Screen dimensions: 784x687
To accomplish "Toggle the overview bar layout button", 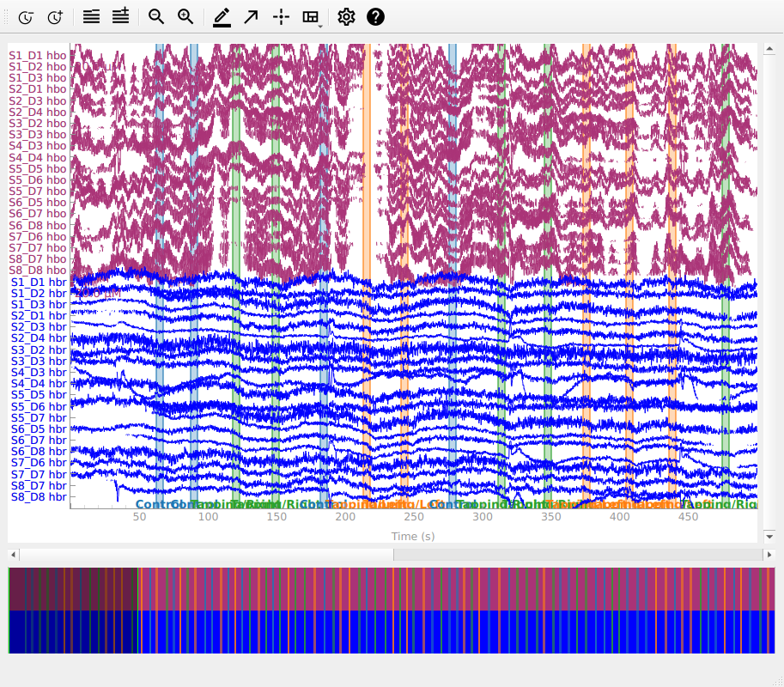I will coord(310,16).
